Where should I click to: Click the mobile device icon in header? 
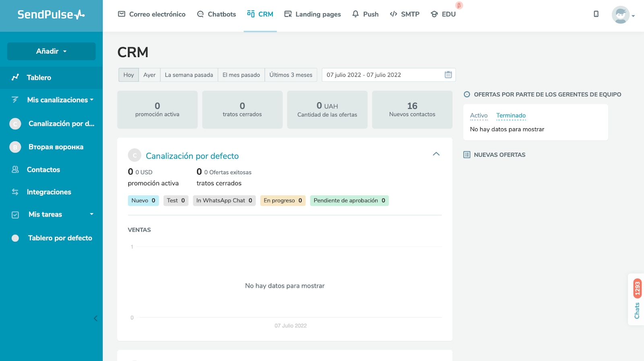pos(596,14)
